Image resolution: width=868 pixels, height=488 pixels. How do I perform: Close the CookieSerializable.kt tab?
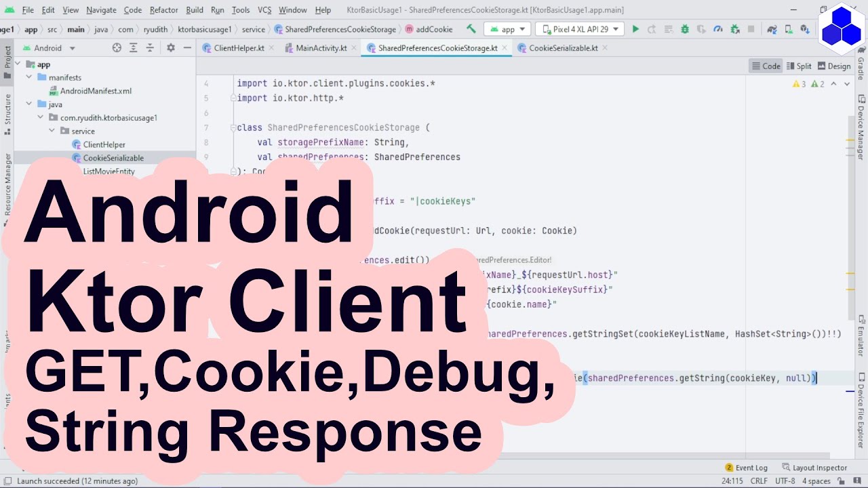click(x=604, y=48)
